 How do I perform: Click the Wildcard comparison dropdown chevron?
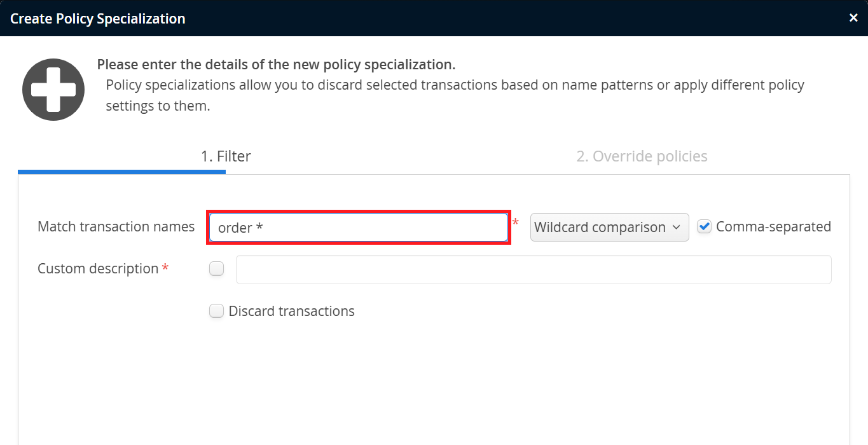tap(676, 228)
